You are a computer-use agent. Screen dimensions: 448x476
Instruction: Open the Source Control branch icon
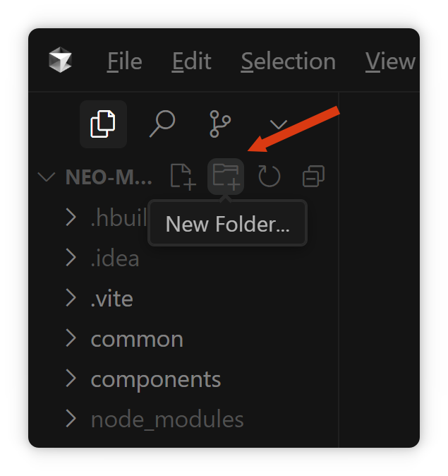click(220, 124)
